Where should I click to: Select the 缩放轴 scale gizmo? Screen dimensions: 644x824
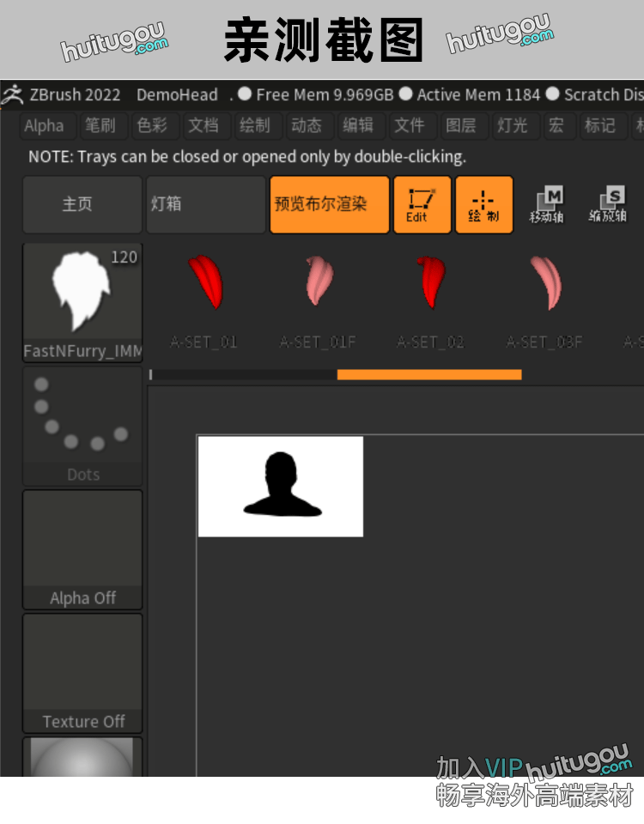point(608,204)
